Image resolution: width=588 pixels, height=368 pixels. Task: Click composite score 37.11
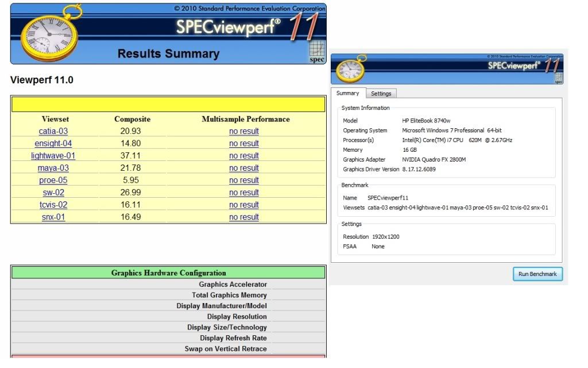(130, 156)
